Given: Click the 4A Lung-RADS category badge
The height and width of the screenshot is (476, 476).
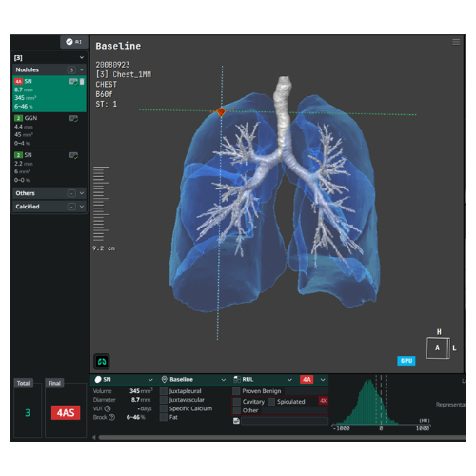Looking at the screenshot, I should pyautogui.click(x=307, y=380).
